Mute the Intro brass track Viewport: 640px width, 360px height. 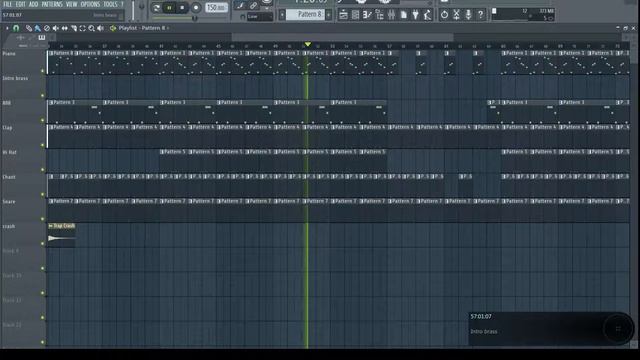click(x=42, y=96)
